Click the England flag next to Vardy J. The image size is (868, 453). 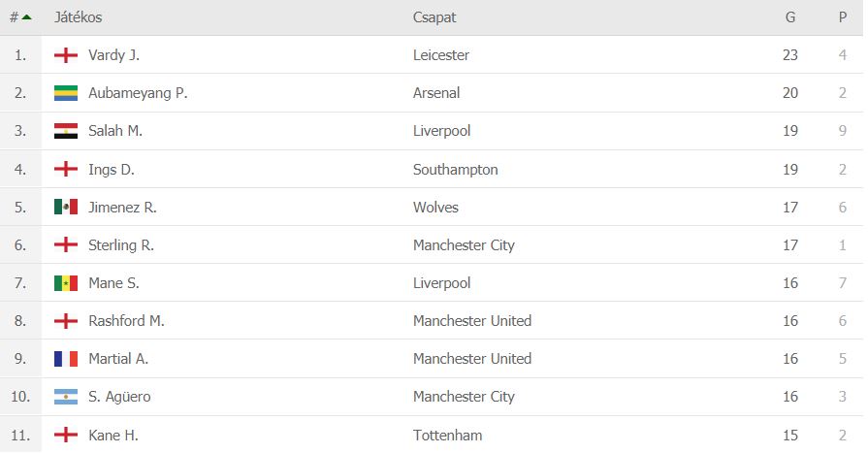[65, 55]
